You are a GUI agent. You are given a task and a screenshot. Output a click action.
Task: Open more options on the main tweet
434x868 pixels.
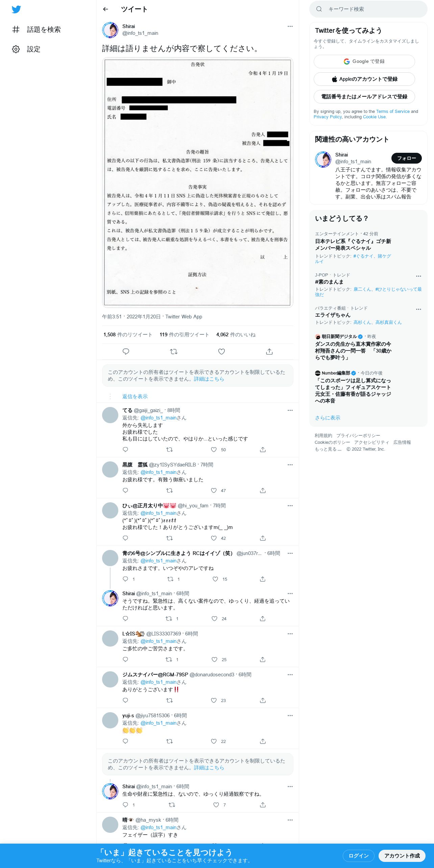click(290, 26)
